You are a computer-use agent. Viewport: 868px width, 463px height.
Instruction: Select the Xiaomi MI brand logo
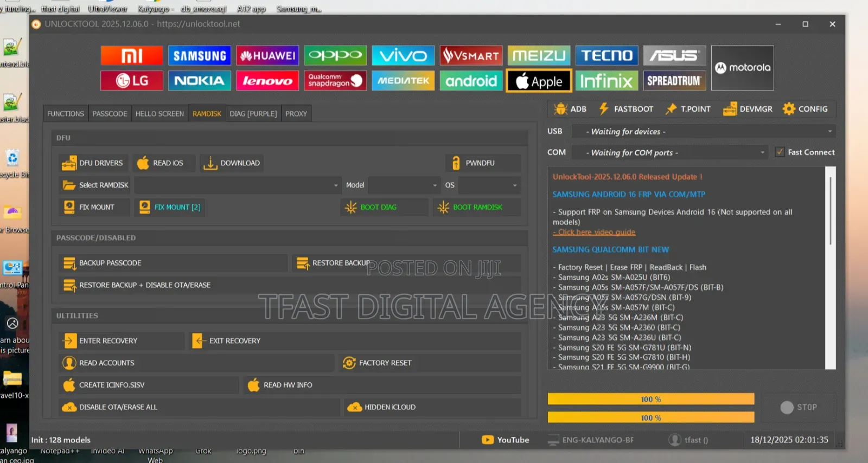(132, 55)
